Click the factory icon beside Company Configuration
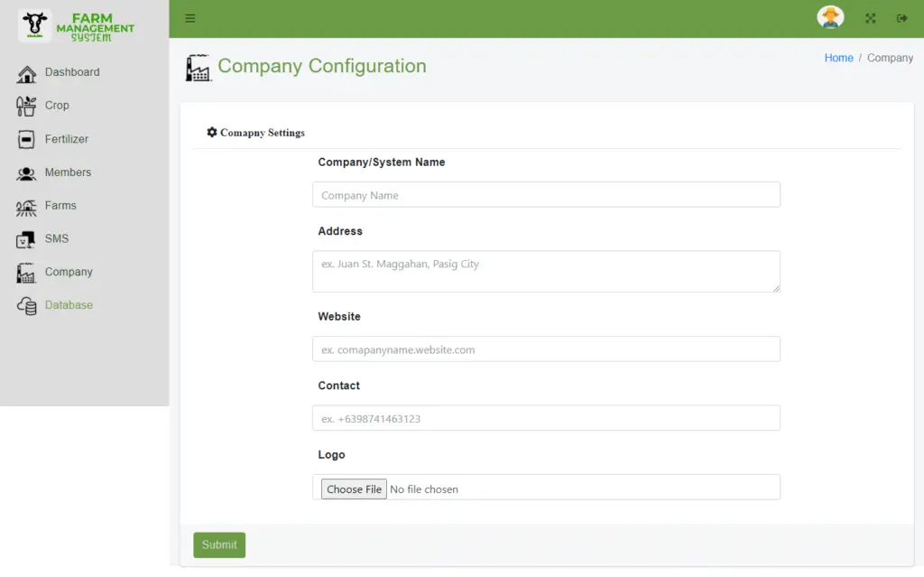 pos(199,67)
